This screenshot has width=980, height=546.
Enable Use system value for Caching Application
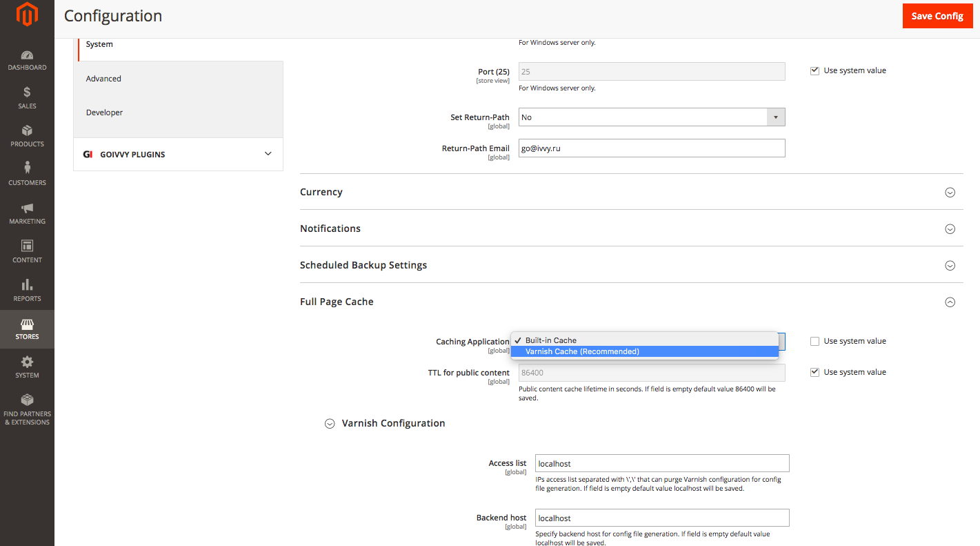[x=814, y=341]
